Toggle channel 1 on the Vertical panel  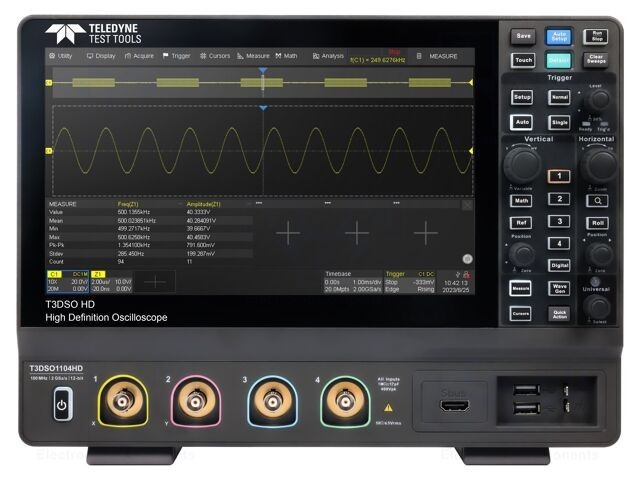pyautogui.click(x=559, y=176)
